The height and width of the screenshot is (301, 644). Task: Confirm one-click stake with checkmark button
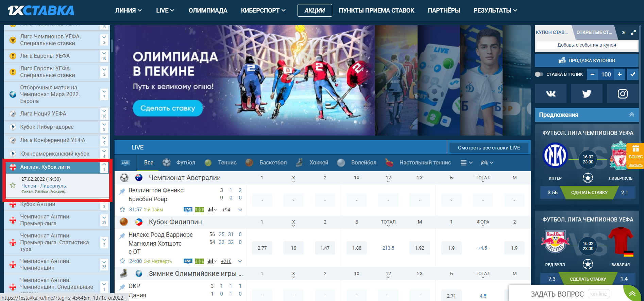click(633, 74)
